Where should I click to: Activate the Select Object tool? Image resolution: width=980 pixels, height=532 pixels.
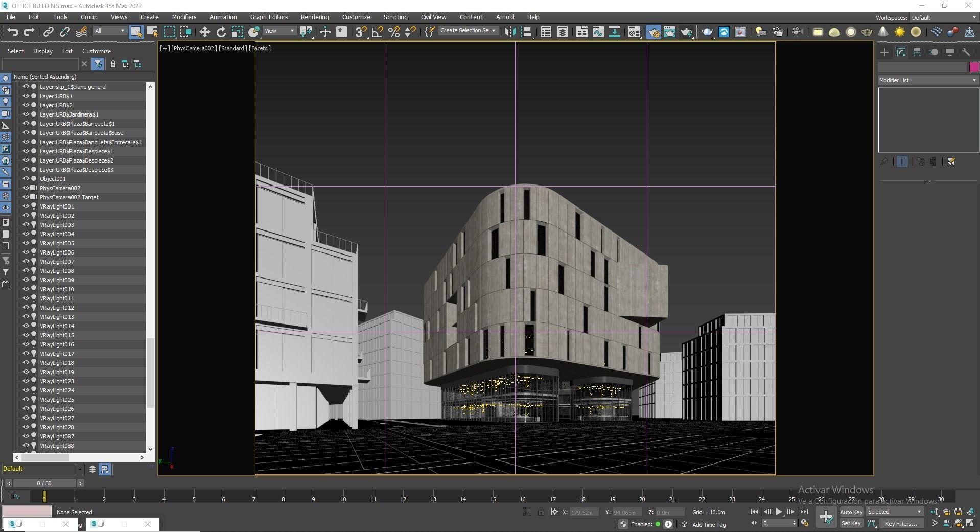(136, 32)
